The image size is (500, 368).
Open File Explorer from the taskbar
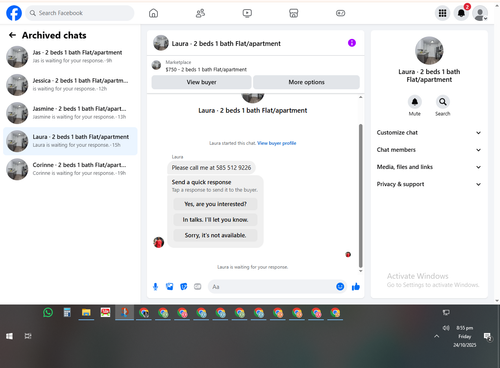86,313
